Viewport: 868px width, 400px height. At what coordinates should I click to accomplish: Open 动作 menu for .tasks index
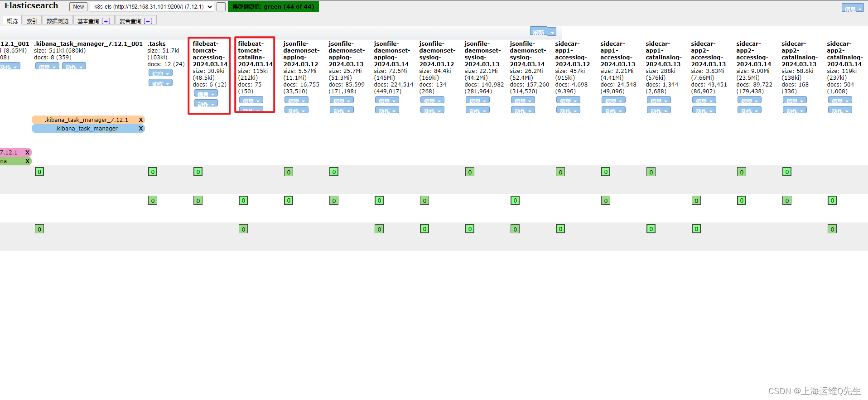point(160,83)
